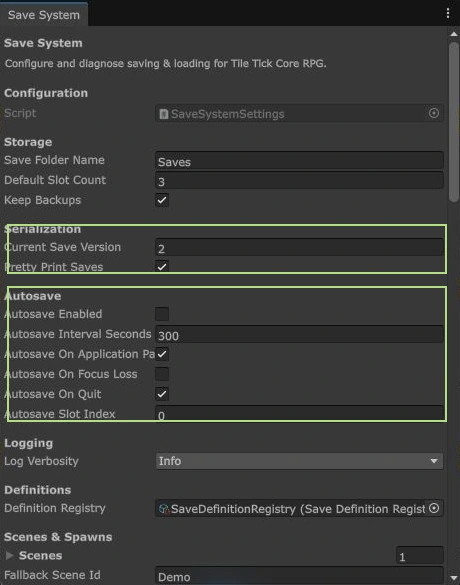The width and height of the screenshot is (460, 585).
Task: Click the Keep Backups label
Action: click(x=43, y=200)
